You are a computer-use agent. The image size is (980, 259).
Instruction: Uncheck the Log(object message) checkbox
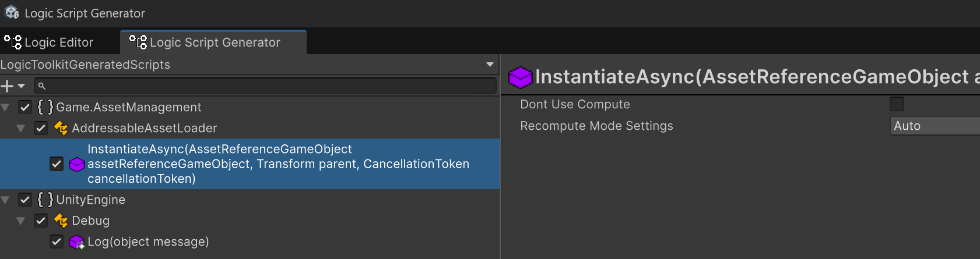click(x=57, y=242)
